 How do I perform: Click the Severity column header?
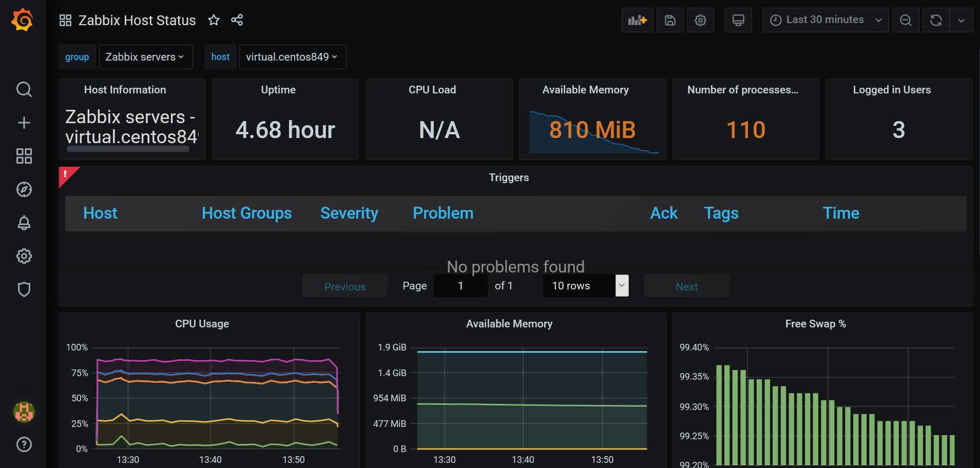[349, 213]
